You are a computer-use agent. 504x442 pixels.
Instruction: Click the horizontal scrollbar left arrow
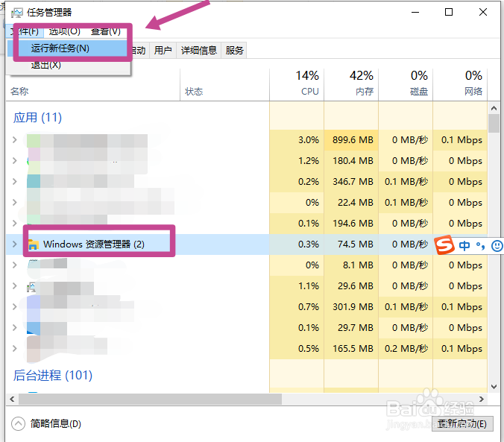tap(12, 400)
